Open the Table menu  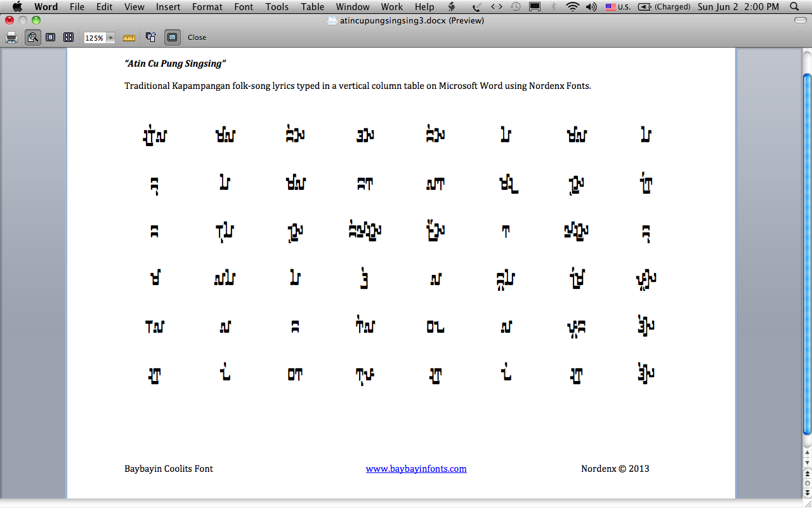(313, 7)
